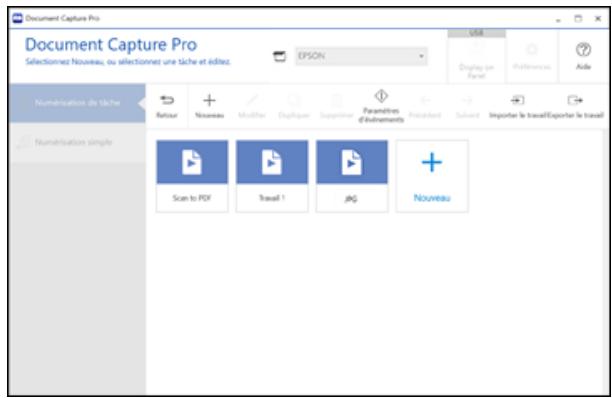The width and height of the screenshot is (612, 398).
Task: Close the Document Capture Pro window
Action: tap(598, 18)
